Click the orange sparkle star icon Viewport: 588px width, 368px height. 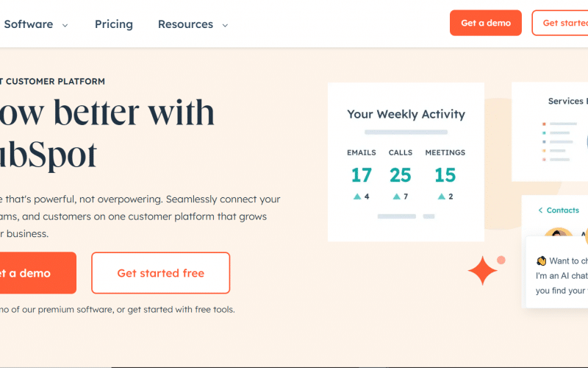[483, 271]
